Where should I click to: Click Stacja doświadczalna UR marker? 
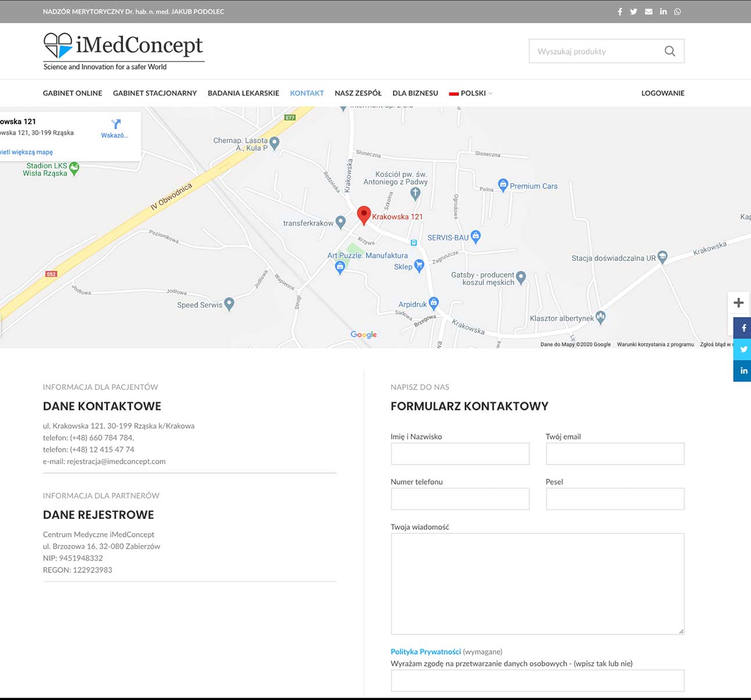(662, 257)
